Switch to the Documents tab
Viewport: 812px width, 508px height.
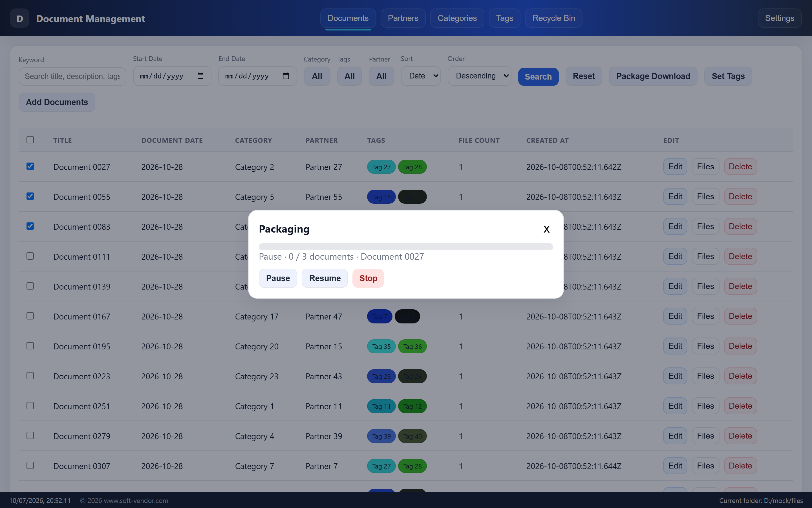click(348, 18)
